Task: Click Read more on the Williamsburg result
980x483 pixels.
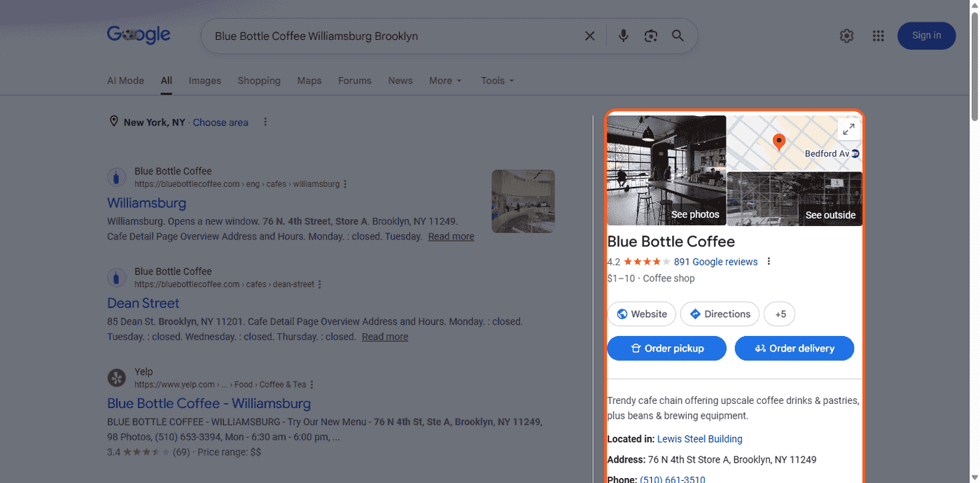Action: tap(451, 237)
